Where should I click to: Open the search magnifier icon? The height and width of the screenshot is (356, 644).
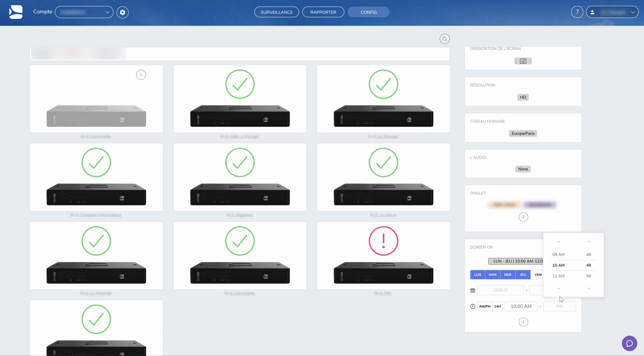click(444, 39)
